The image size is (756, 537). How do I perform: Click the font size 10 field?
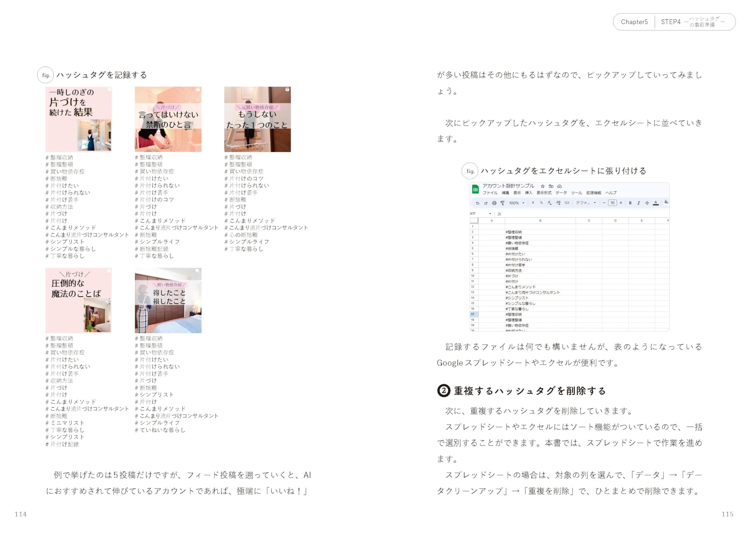coord(612,203)
